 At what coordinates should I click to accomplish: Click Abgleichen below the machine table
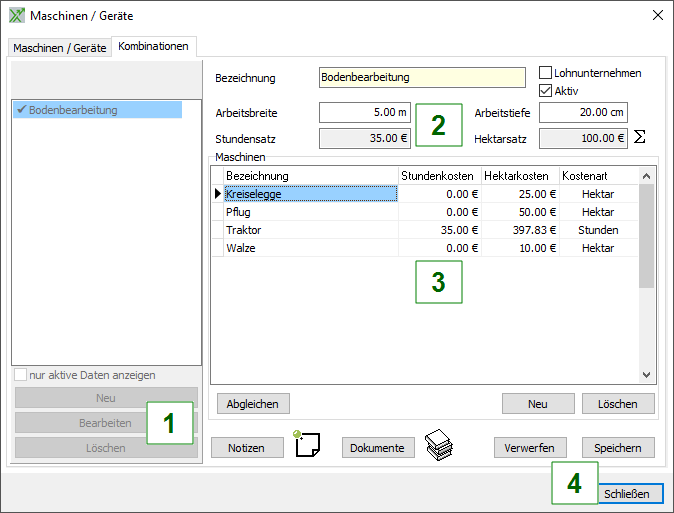253,403
